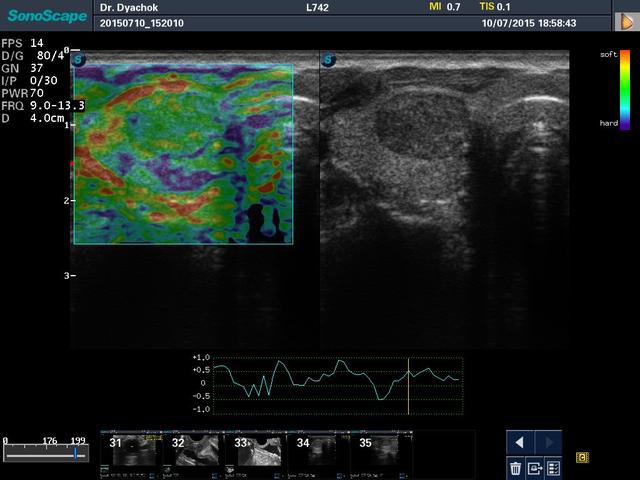Click the FRQ 9.0-13.3 frequency parameter
Screen dimensions: 640x480
click(43, 105)
